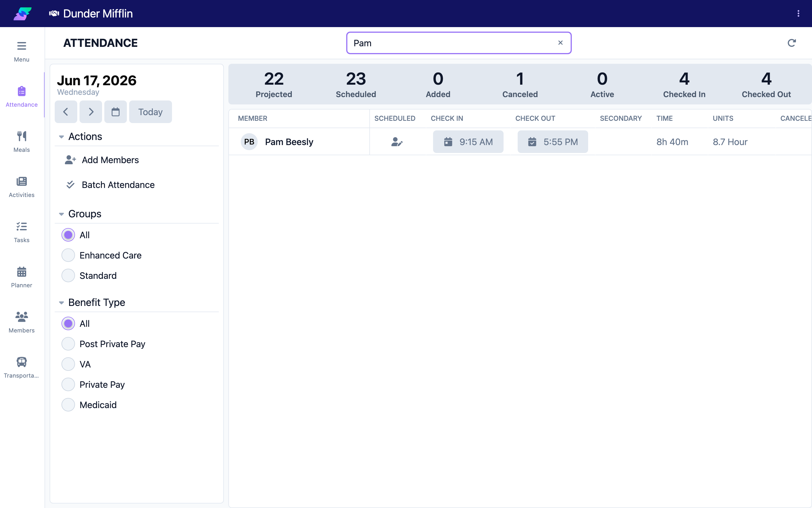Viewport: 812px width, 508px height.
Task: Filter by Private Pay benefit
Action: pos(68,384)
